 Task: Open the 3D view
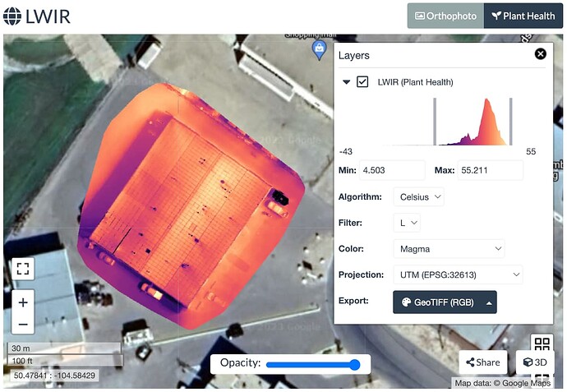coord(534,362)
